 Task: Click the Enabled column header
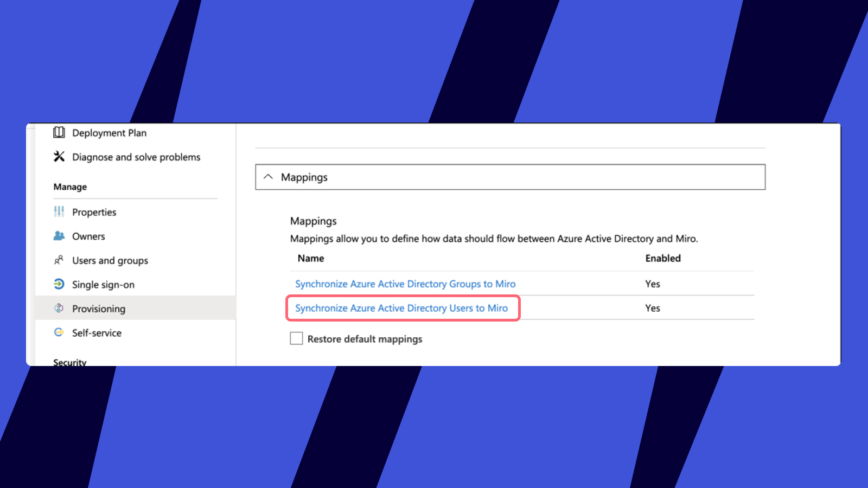pos(662,259)
